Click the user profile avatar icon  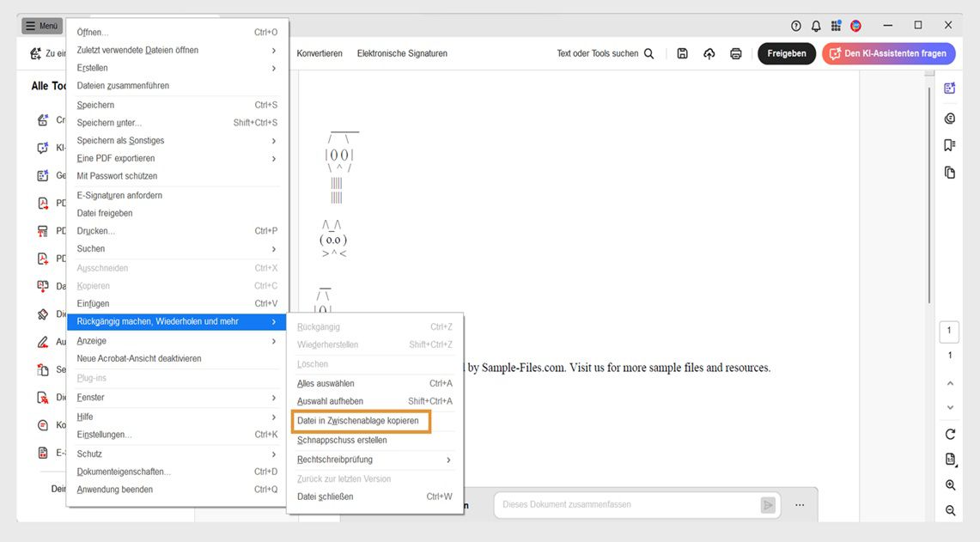coord(855,26)
